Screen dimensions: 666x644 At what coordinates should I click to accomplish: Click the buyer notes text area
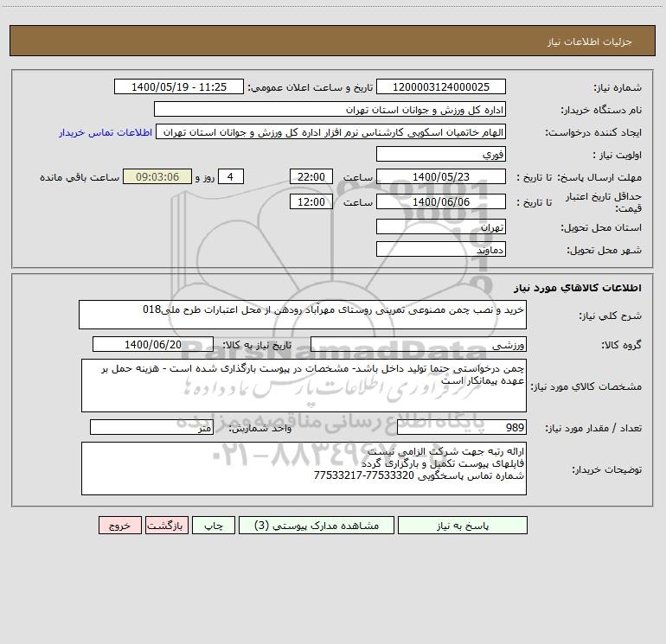[304, 469]
